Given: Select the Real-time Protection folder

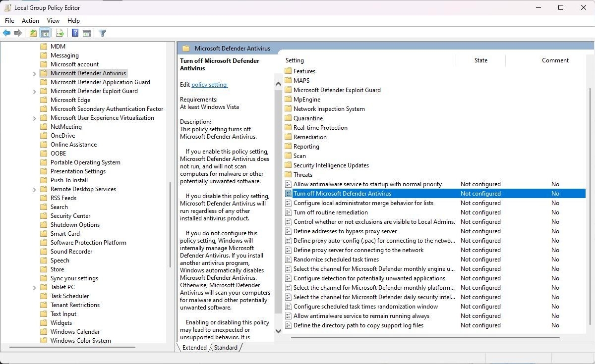Looking at the screenshot, I should pyautogui.click(x=320, y=128).
